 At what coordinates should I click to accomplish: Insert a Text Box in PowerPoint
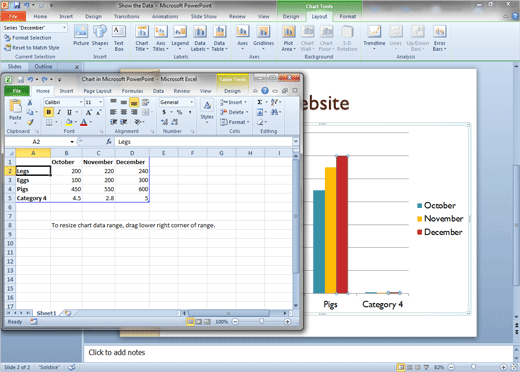[119, 38]
